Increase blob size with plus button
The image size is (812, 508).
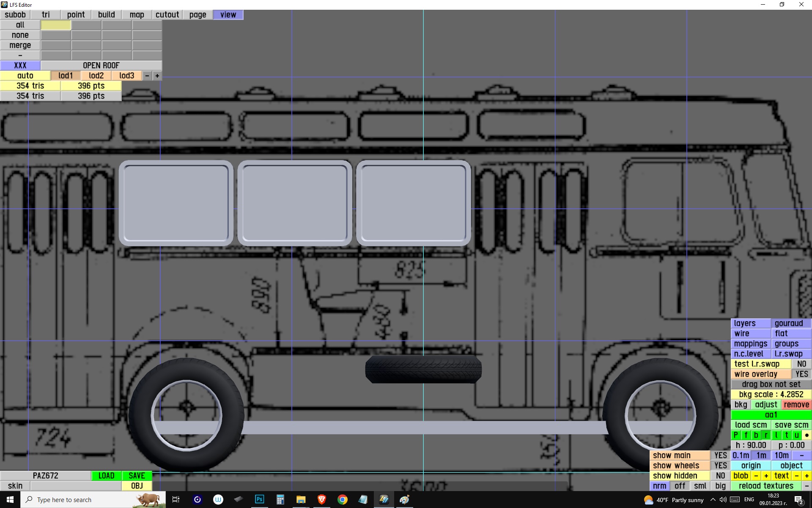766,475
